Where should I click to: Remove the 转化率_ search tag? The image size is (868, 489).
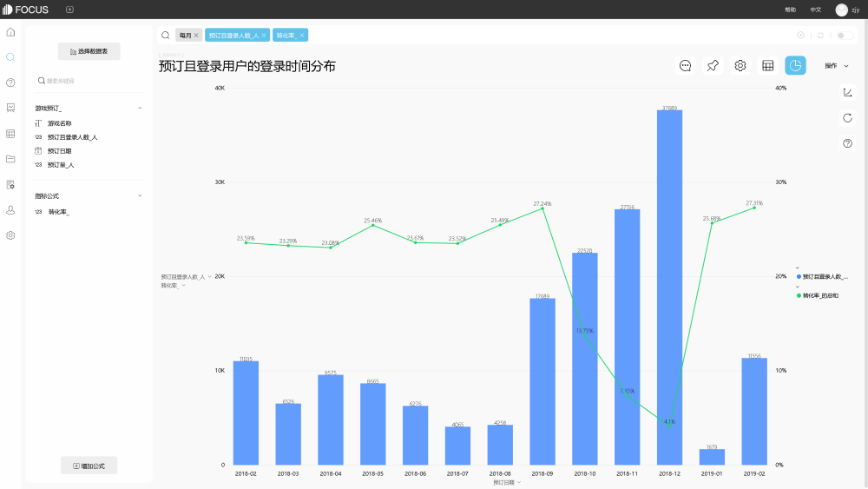[x=302, y=36]
